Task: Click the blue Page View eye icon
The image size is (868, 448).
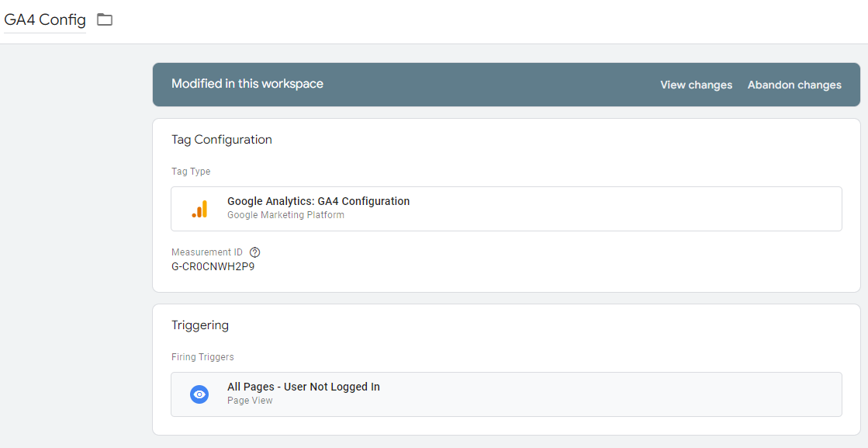Action: 199,394
